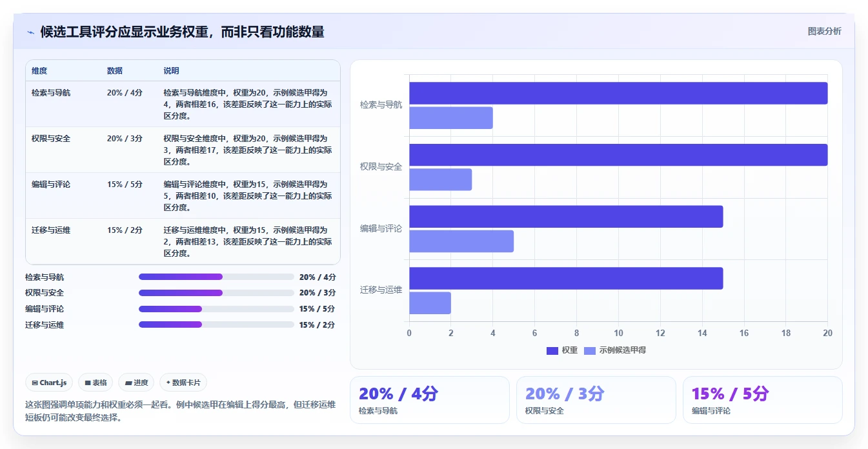Screen dimensions: 868x449
Task: Click the 说明 column header
Action: click(171, 71)
